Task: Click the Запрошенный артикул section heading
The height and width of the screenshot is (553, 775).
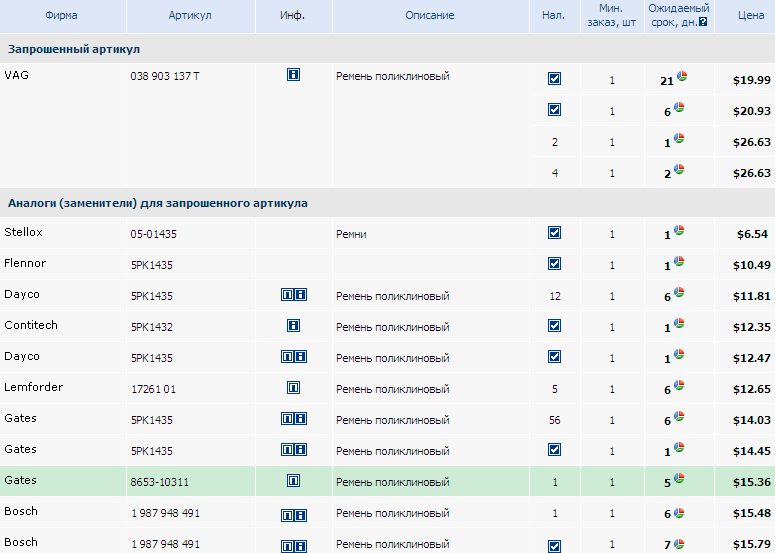Action: tap(74, 49)
